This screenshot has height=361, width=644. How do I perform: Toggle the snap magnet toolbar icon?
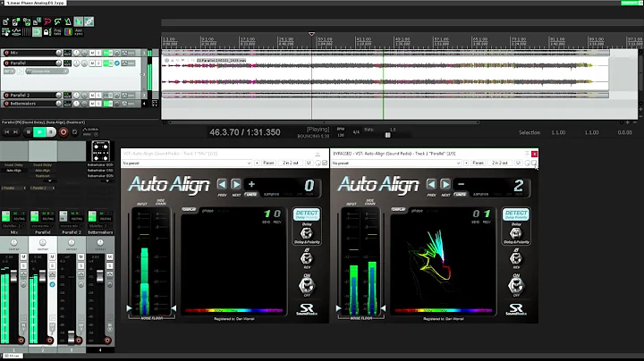37,31
